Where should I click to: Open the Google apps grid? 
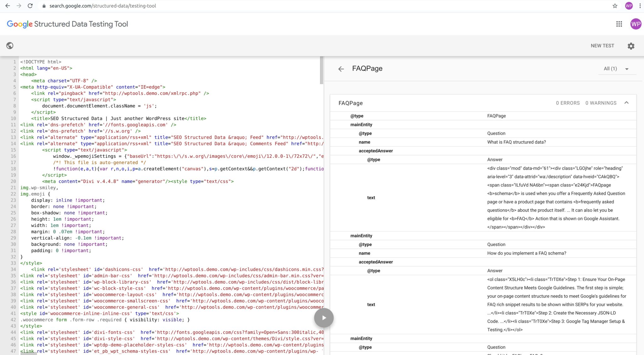[x=619, y=24]
